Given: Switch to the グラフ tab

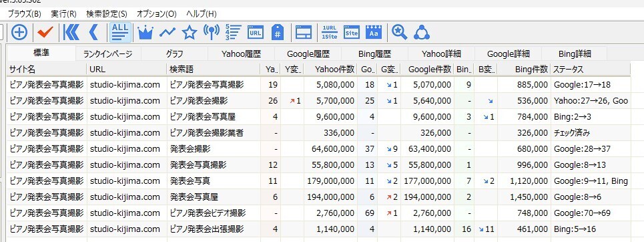Looking at the screenshot, I should [x=175, y=53].
